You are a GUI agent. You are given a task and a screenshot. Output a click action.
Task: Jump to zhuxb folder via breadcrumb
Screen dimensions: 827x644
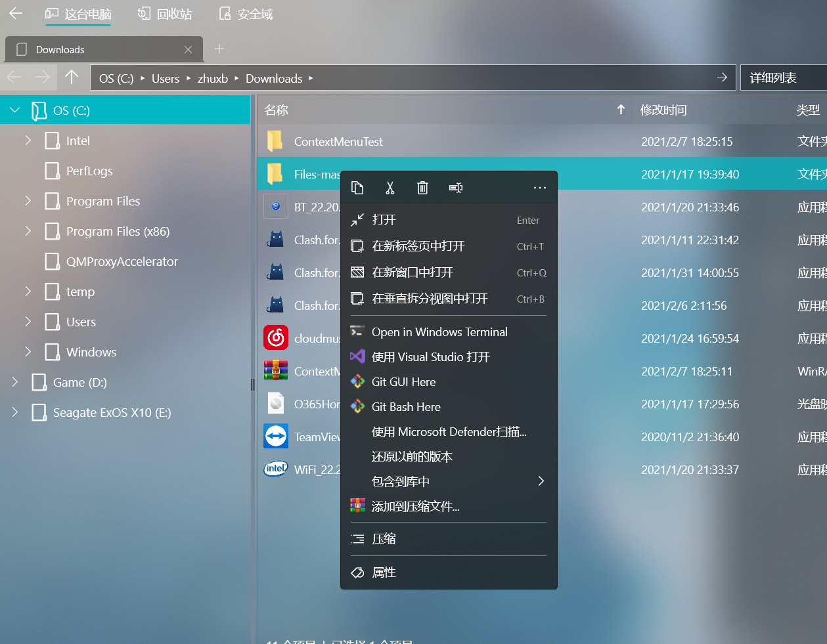pyautogui.click(x=212, y=77)
